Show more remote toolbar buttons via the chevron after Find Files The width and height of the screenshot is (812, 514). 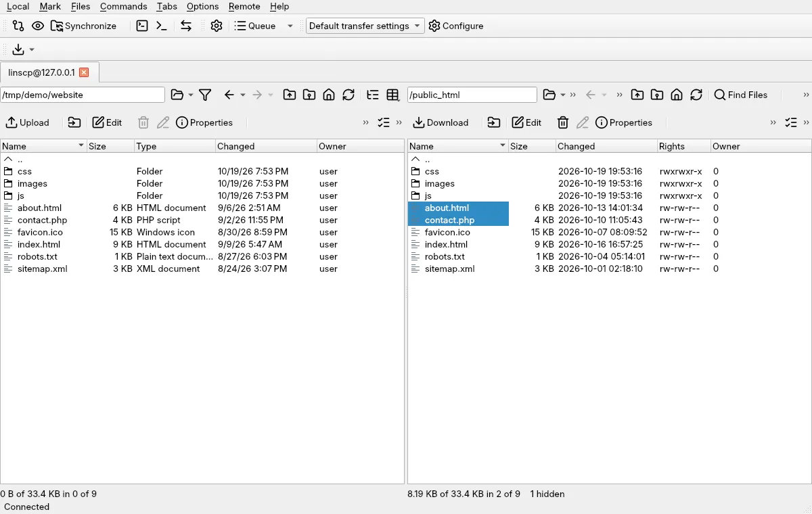pyautogui.click(x=806, y=95)
